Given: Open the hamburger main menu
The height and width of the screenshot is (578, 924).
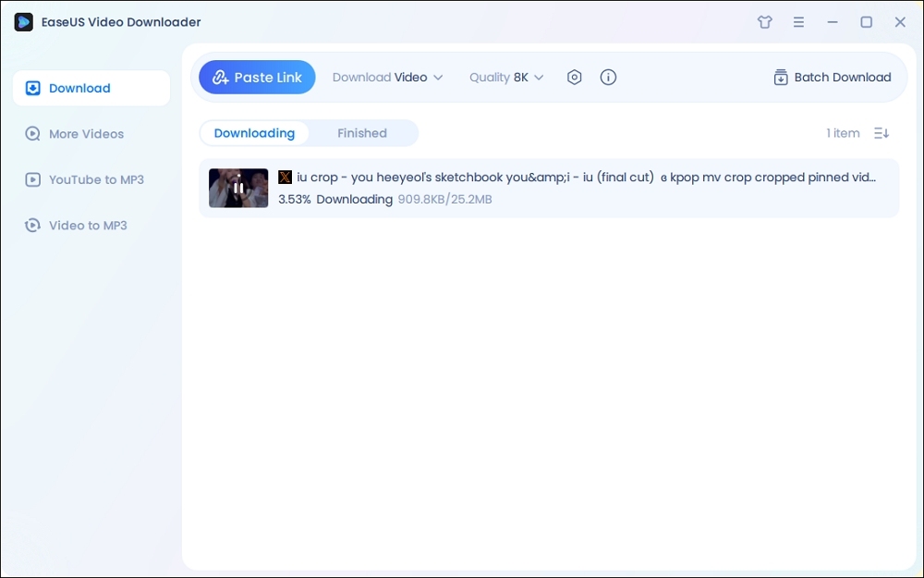Looking at the screenshot, I should click(798, 22).
